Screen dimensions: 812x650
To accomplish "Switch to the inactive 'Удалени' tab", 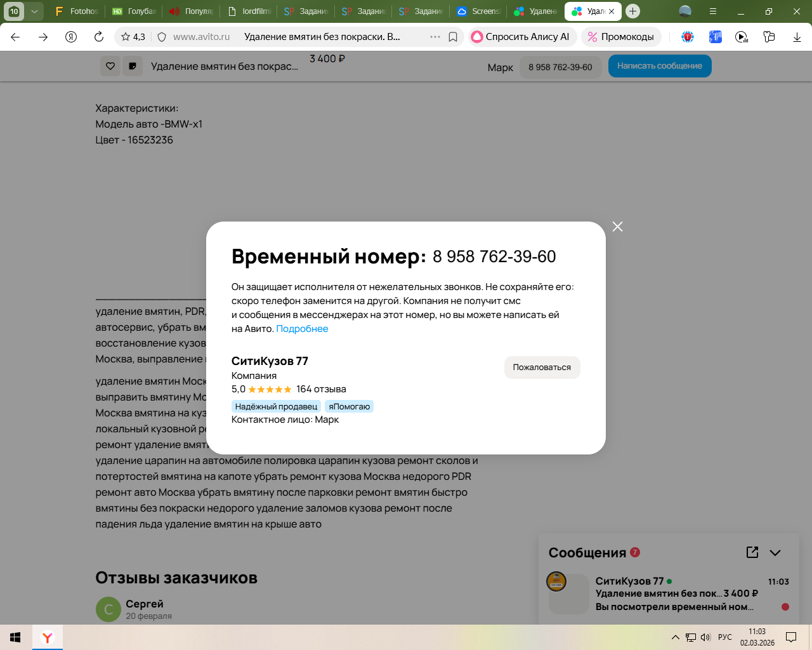I will [535, 11].
